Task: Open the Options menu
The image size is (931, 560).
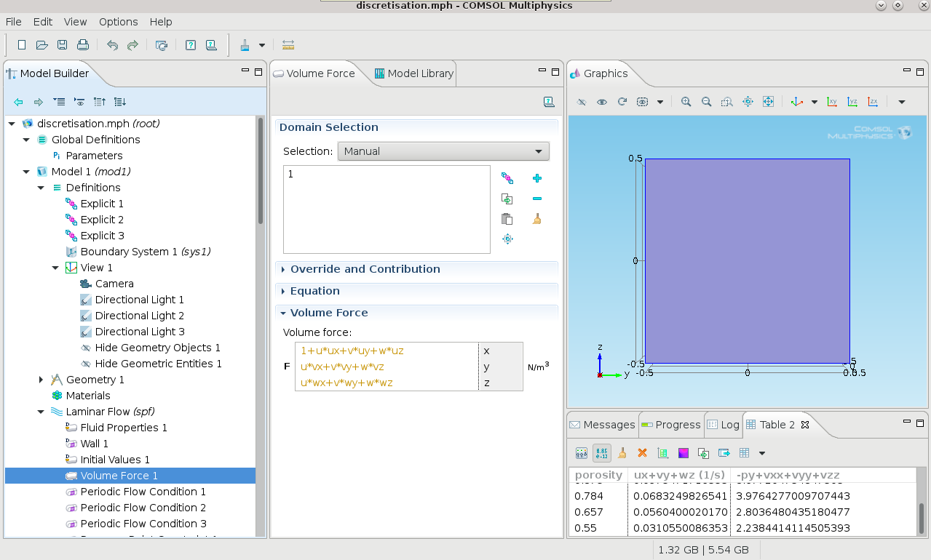Action: tap(118, 22)
